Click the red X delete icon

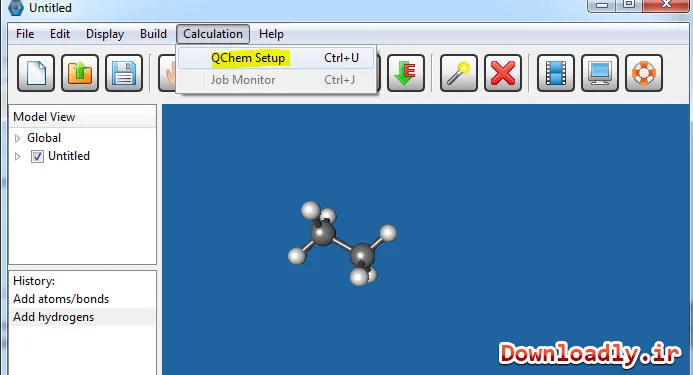point(503,73)
